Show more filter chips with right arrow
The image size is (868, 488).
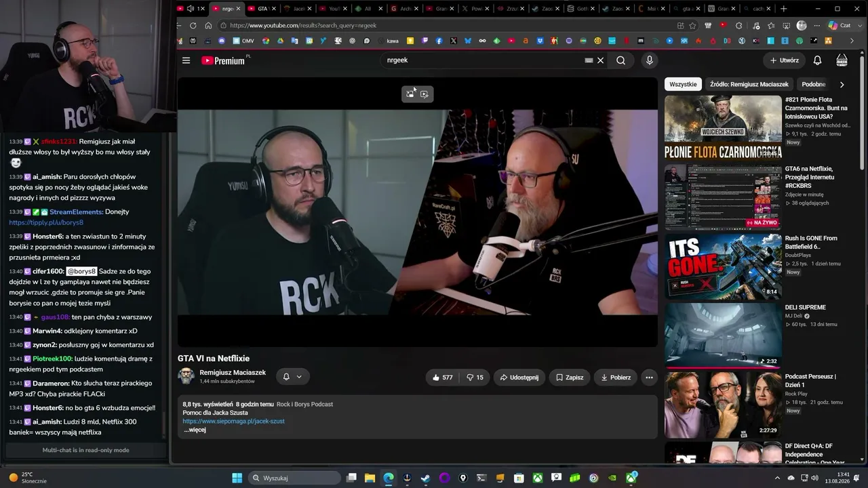coord(842,85)
